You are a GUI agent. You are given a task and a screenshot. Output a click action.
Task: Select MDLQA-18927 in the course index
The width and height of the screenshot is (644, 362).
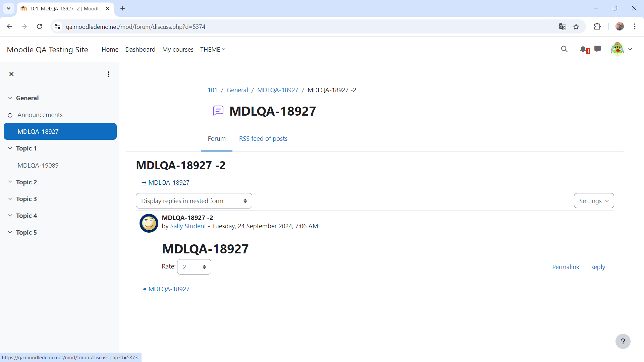(60, 131)
